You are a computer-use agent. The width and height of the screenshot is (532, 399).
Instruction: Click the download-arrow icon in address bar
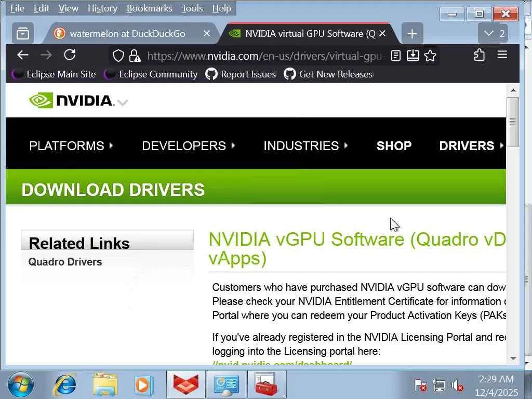click(x=413, y=56)
